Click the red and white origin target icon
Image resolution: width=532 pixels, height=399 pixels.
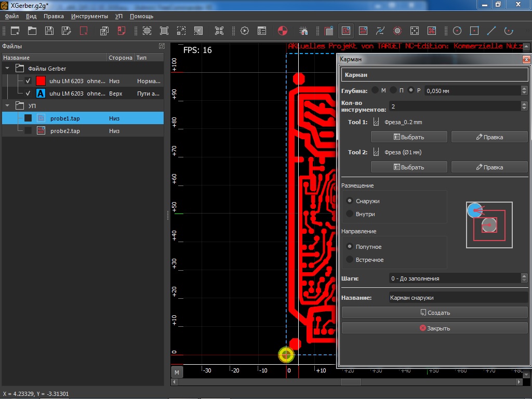pyautogui.click(x=282, y=31)
